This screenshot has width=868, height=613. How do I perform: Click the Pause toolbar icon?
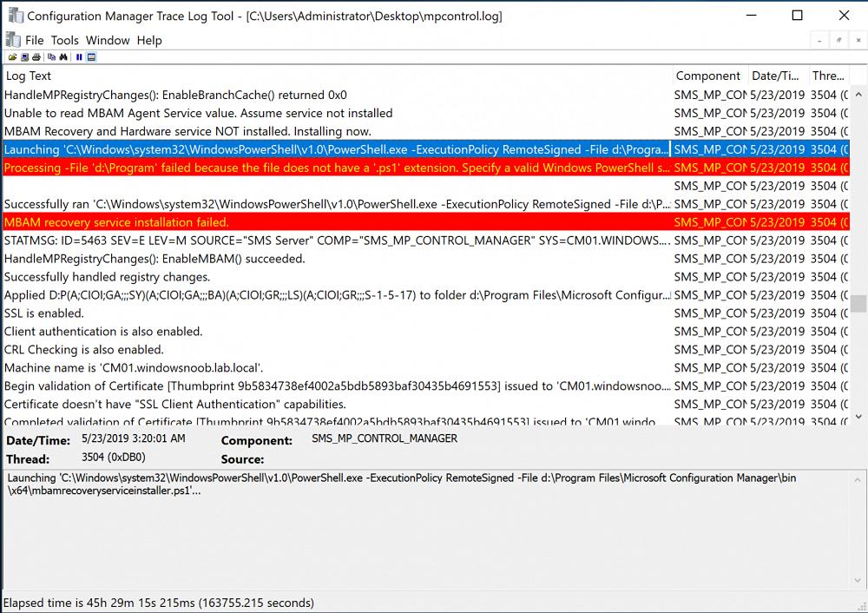pyautogui.click(x=79, y=57)
